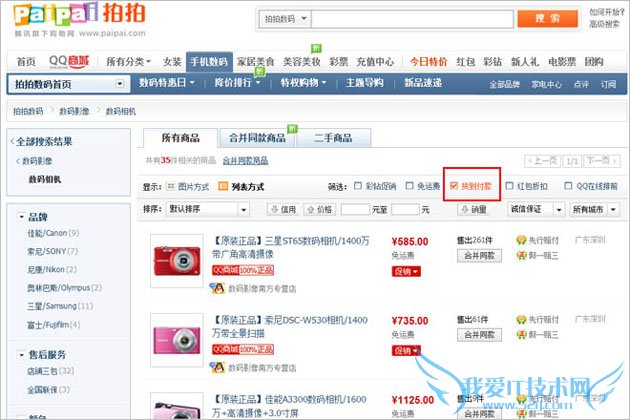Select the 图片方式 grid view icon

[171, 186]
